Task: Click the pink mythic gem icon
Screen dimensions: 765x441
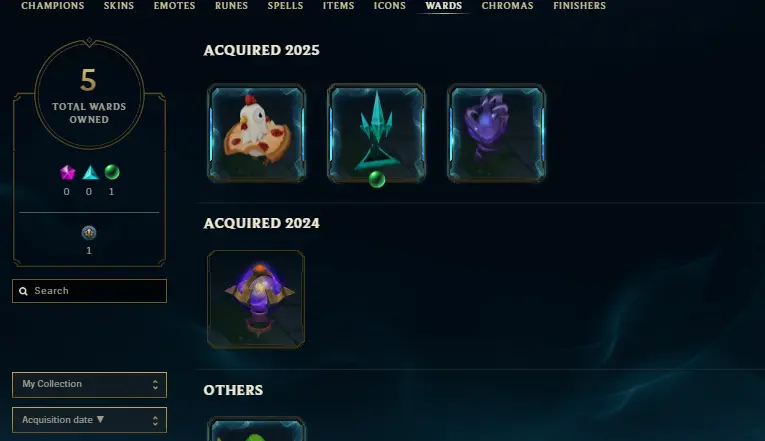Action: pyautogui.click(x=67, y=172)
